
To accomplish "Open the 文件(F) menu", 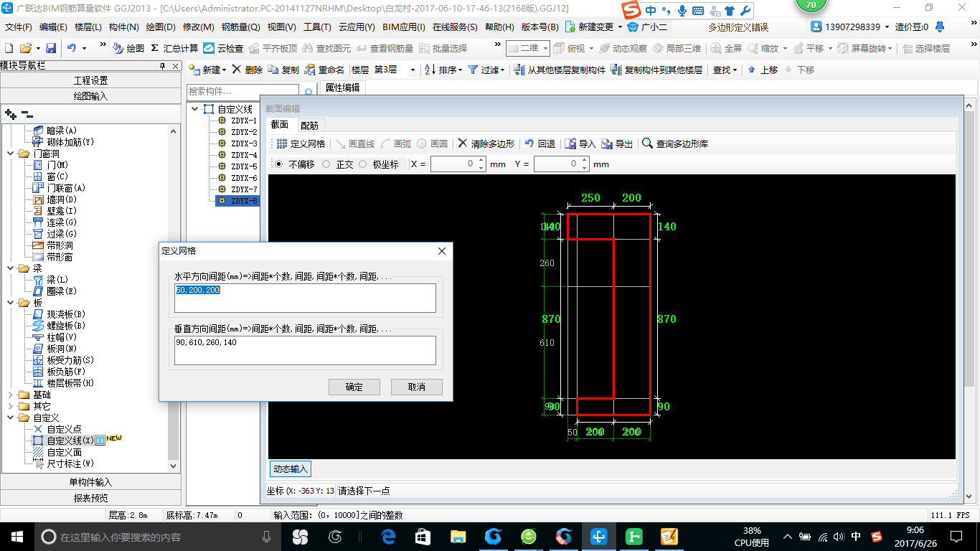I will point(18,27).
